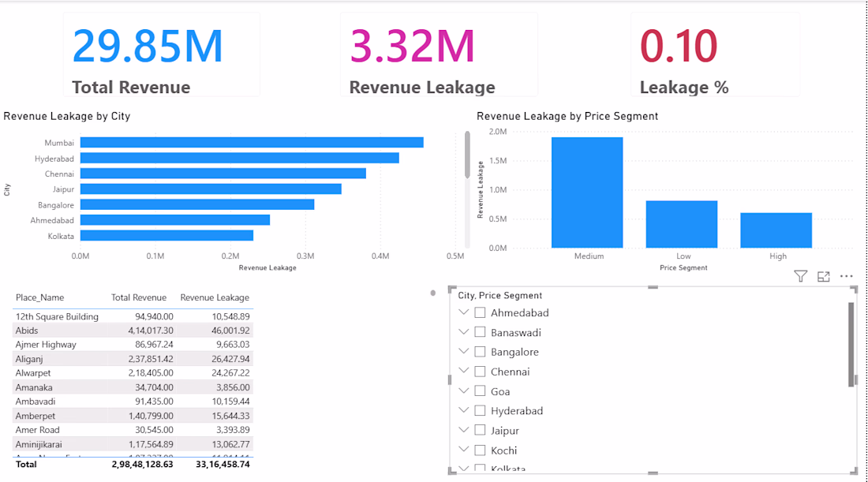
Task: Click the Revenue Leakage 3.32M card
Action: [x=439, y=54]
